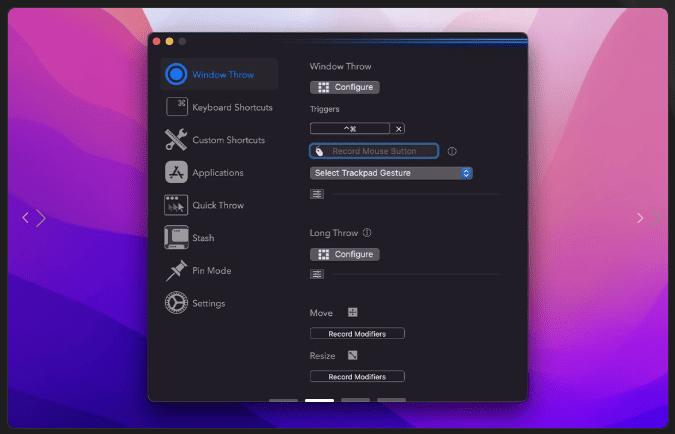
Task: Switch to Custom Shortcuts section
Action: tap(229, 140)
